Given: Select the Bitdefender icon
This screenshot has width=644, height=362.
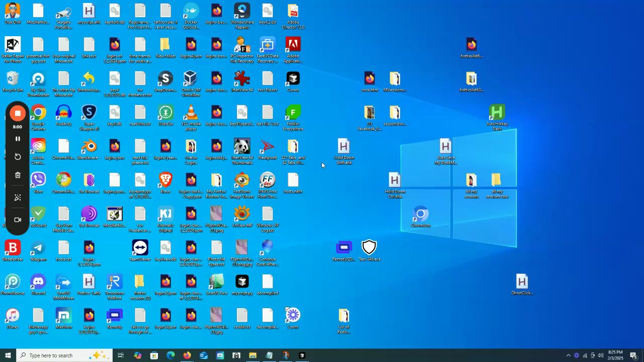Looking at the screenshot, I should pyautogui.click(x=13, y=251).
